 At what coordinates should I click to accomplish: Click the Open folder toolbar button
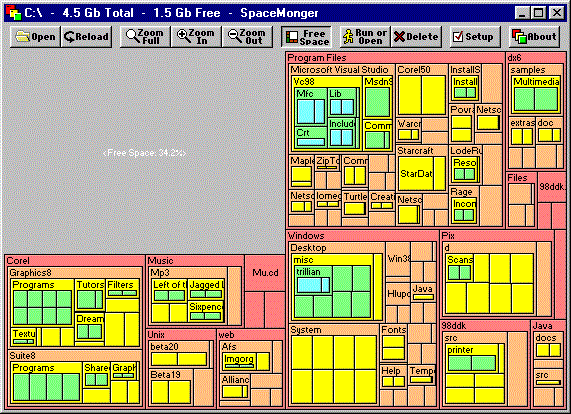click(x=35, y=37)
